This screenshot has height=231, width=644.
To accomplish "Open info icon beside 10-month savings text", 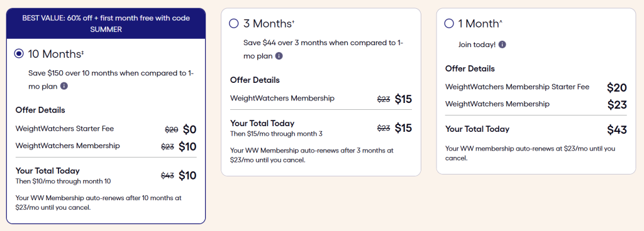I will pos(64,86).
